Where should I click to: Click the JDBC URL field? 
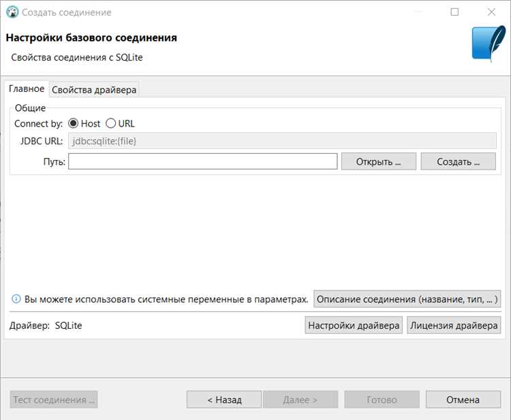(x=282, y=141)
